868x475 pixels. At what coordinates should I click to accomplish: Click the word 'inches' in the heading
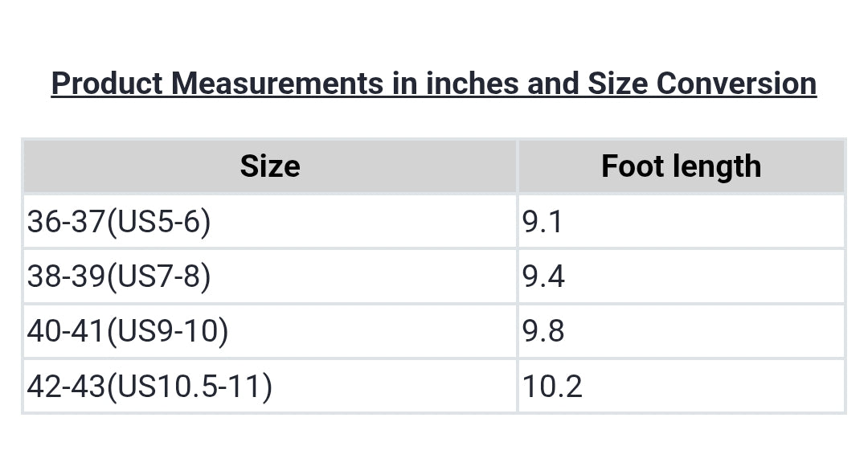coord(473,84)
